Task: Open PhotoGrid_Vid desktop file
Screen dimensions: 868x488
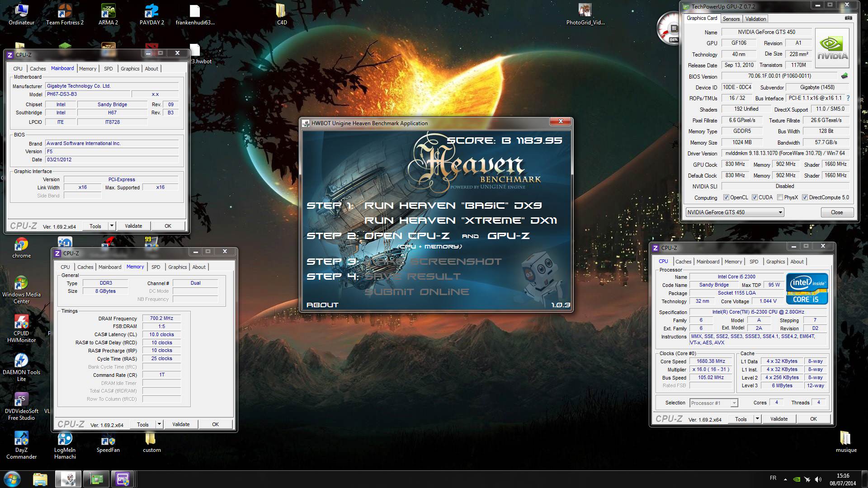Action: pyautogui.click(x=585, y=14)
